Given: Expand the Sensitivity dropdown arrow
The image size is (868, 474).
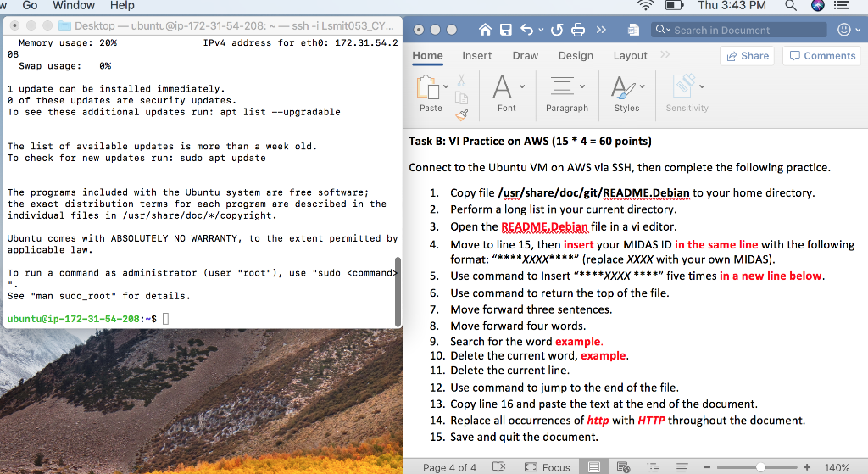Looking at the screenshot, I should (702, 86).
